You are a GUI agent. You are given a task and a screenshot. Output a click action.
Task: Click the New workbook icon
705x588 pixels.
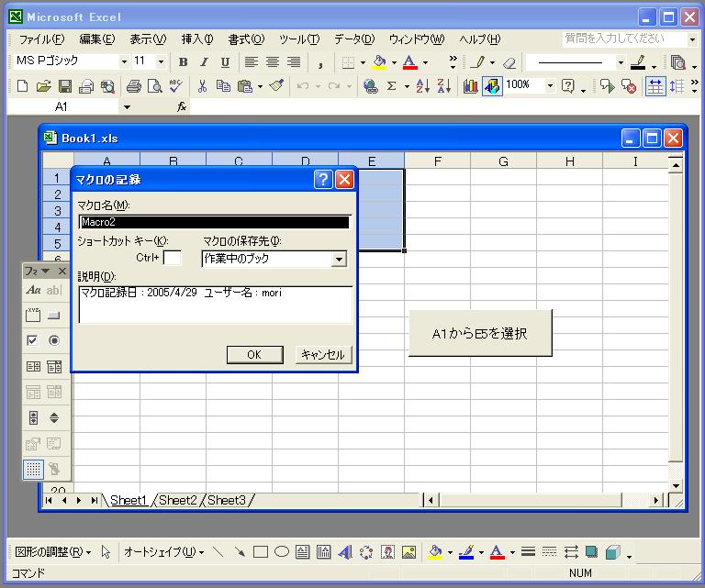pyautogui.click(x=22, y=85)
